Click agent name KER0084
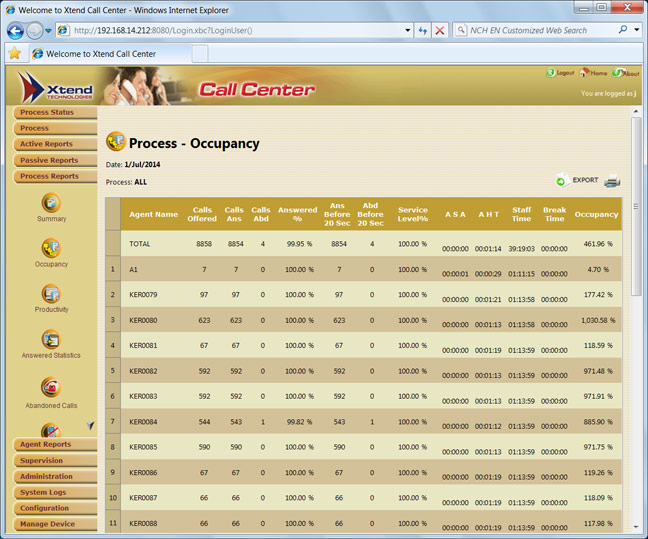The height and width of the screenshot is (539, 648). point(143,422)
